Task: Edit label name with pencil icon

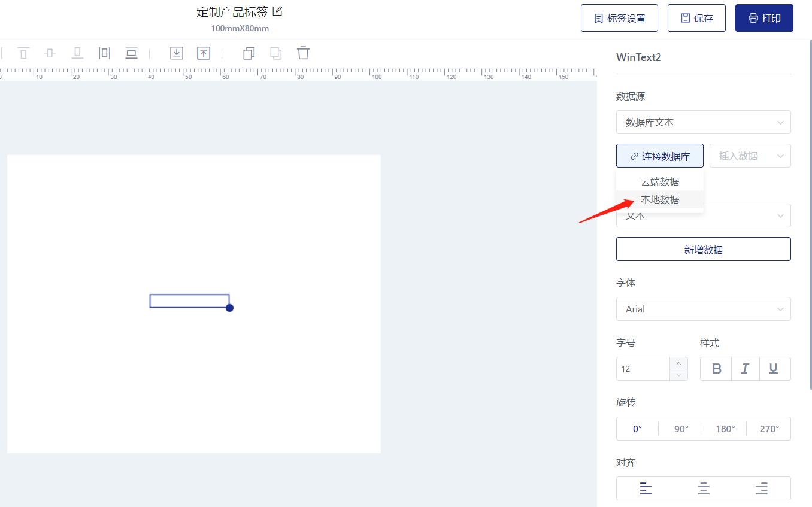Action: [x=277, y=11]
